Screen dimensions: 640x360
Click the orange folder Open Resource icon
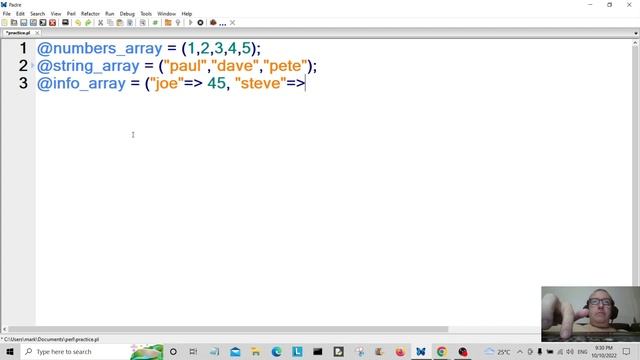pyautogui.click(x=168, y=23)
